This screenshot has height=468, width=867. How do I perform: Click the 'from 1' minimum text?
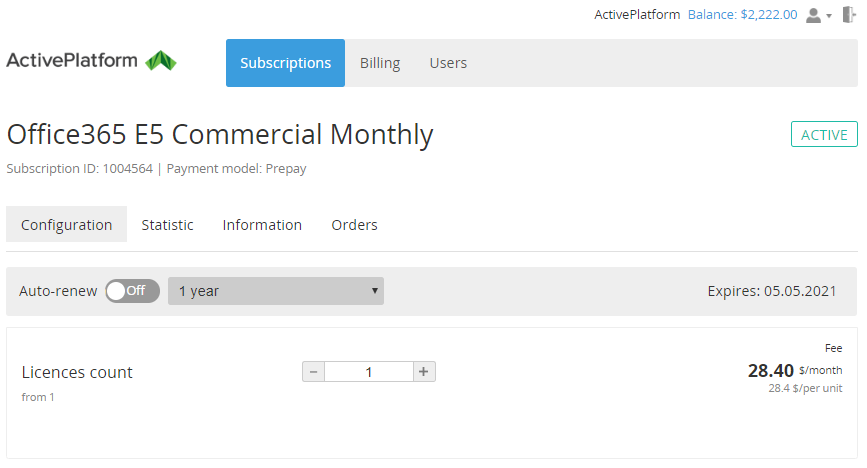pos(38,397)
